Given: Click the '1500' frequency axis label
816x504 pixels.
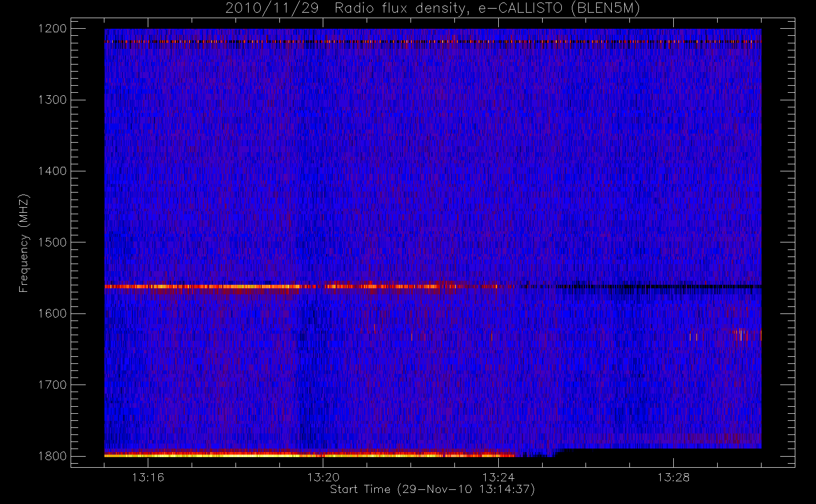Looking at the screenshot, I should 52,242.
